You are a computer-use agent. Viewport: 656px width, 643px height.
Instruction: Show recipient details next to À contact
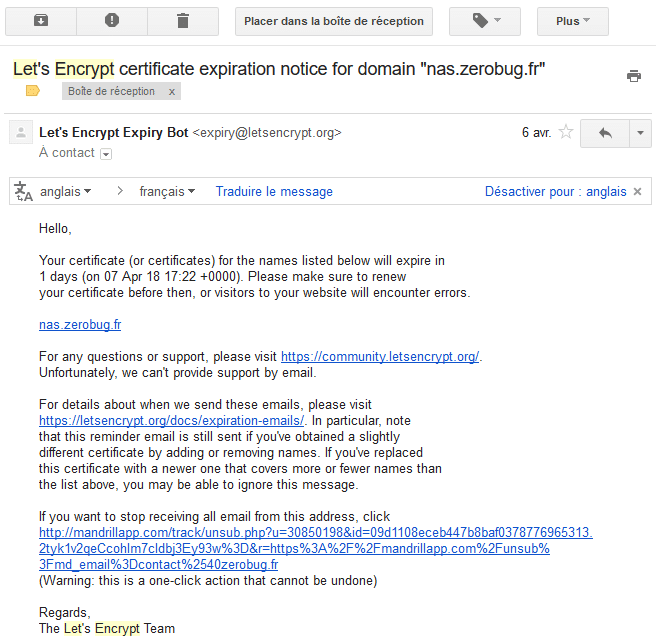[x=106, y=154]
